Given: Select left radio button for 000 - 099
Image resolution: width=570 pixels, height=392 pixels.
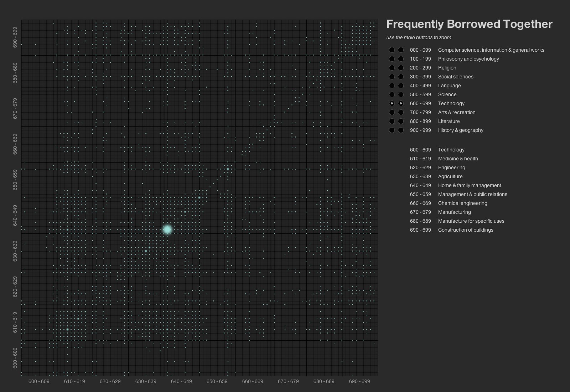Looking at the screenshot, I should pyautogui.click(x=392, y=50).
